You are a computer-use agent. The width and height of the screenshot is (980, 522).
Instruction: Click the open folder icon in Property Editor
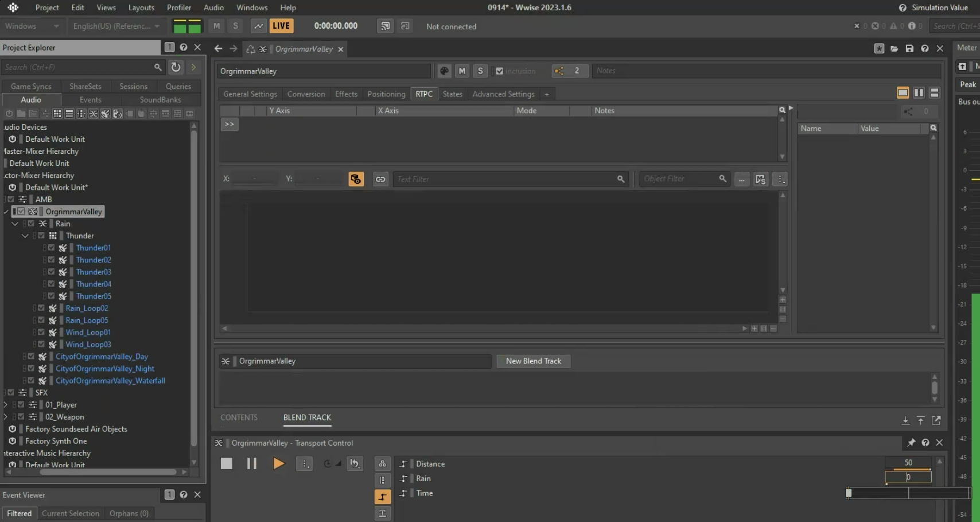click(895, 49)
